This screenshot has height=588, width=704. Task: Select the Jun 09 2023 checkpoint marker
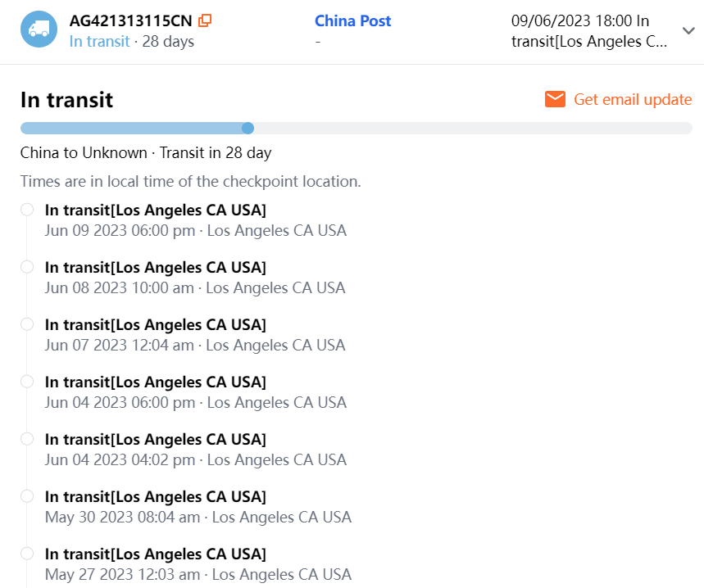(27, 210)
